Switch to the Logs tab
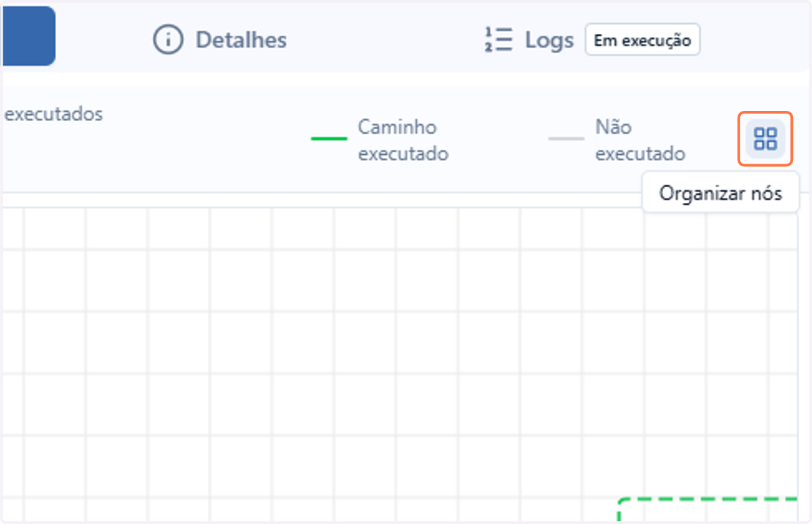 click(529, 40)
